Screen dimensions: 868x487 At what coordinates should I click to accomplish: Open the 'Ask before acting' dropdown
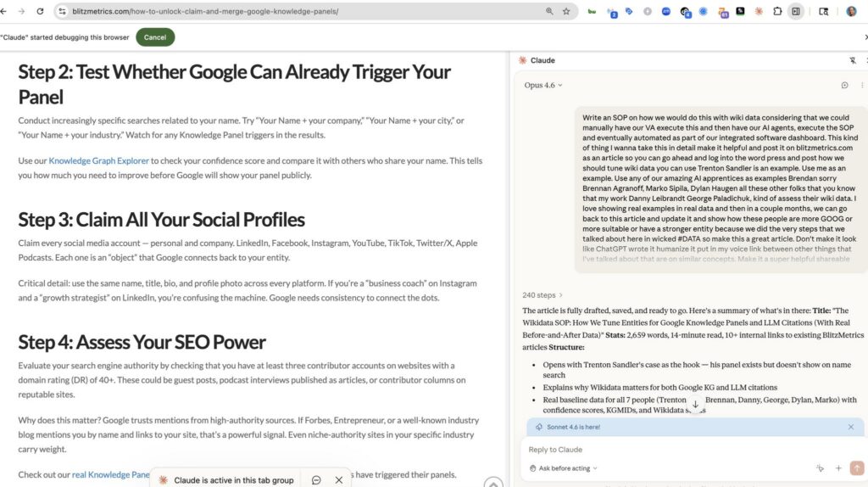click(564, 468)
